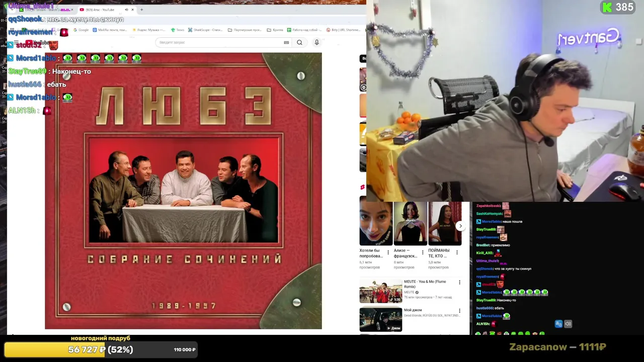Click the '8 млн просмотров' view count
Screen dimensions: 644x362
[x=404, y=265]
